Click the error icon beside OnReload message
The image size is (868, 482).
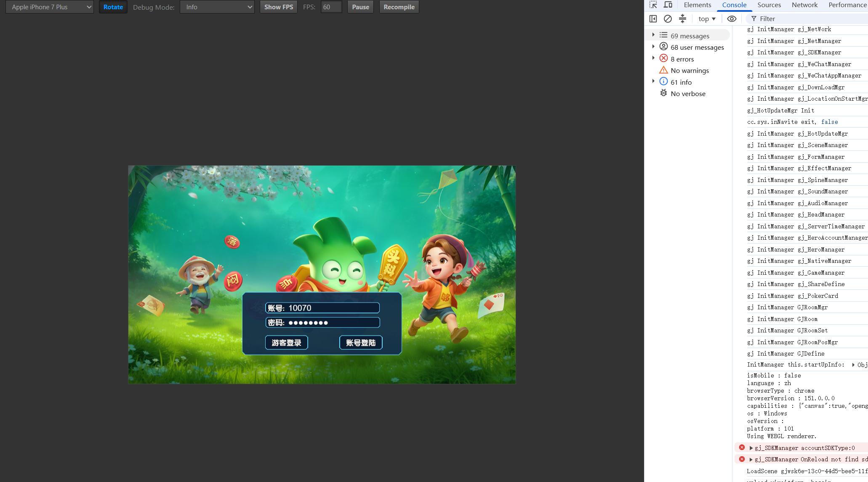pyautogui.click(x=742, y=459)
